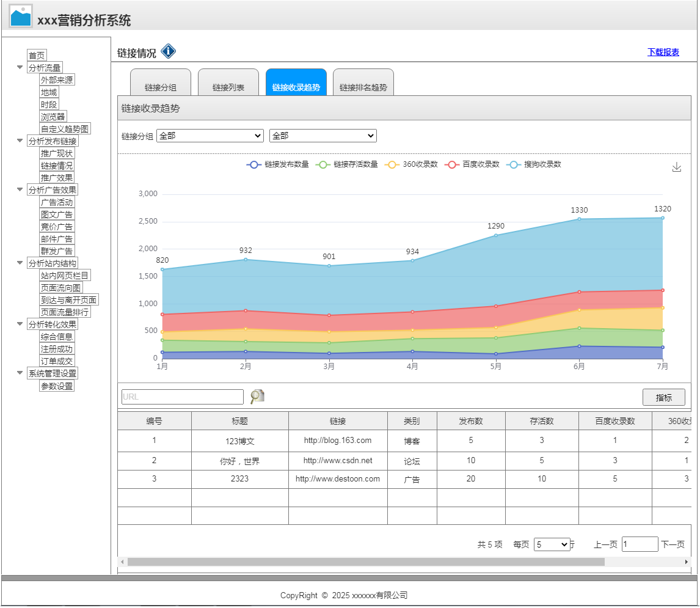Open 自定义趋势图 in the sidebar
The image size is (700, 608).
pyautogui.click(x=65, y=129)
